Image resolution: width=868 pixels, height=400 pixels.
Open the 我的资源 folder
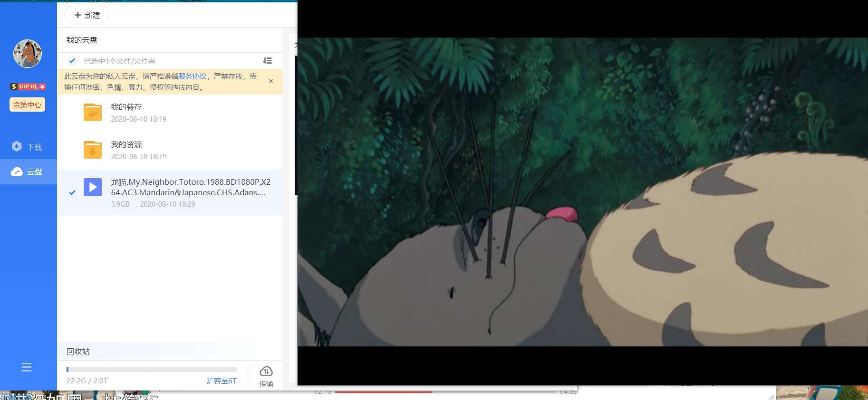170,151
